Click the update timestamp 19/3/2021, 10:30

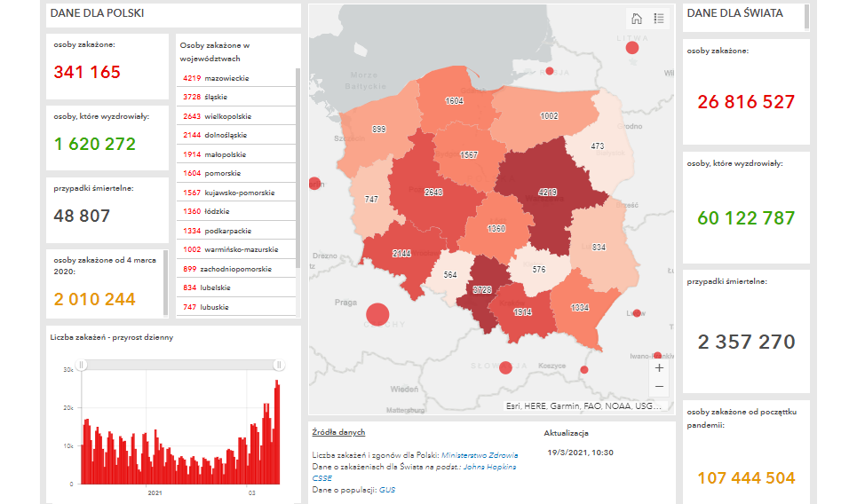[580, 453]
